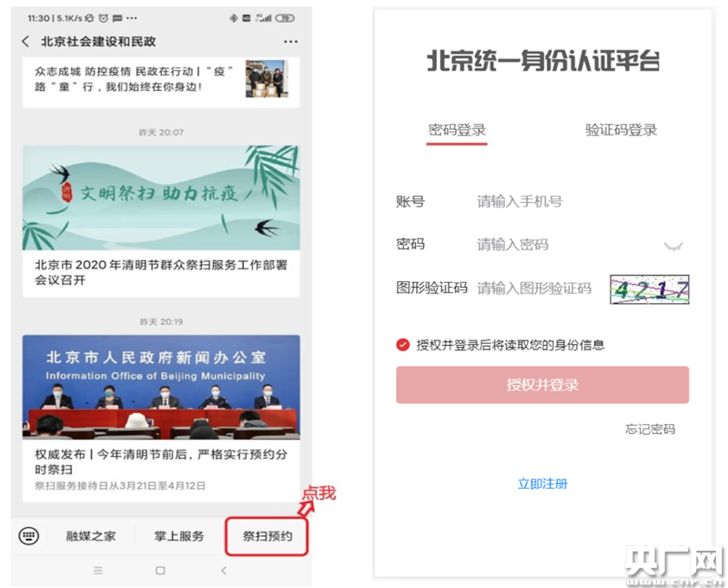Image resolution: width=728 pixels, height=588 pixels.
Task: Select the 密码登录 tab
Action: tap(458, 130)
